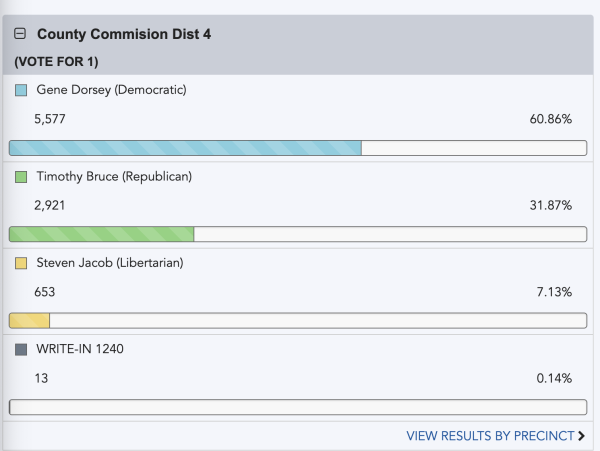
Task: Click Timothy Bruce's green vote progress bar
Action: [101, 235]
